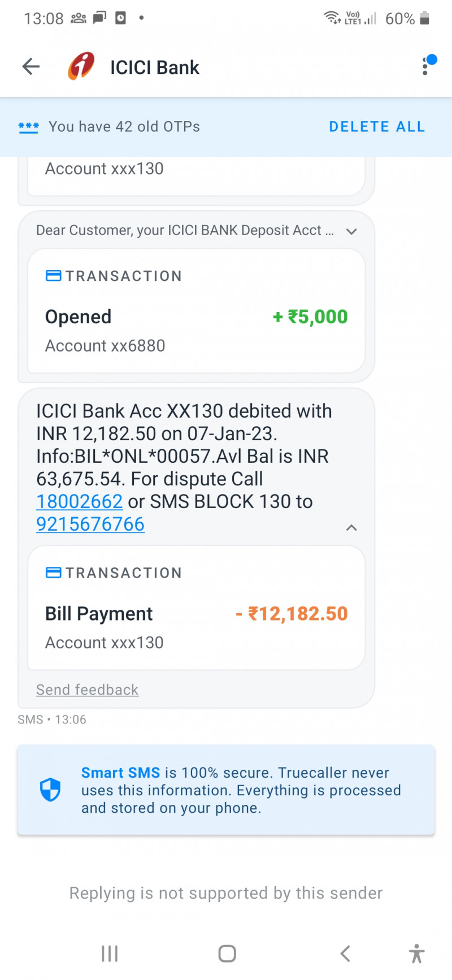This screenshot has width=452, height=980.
Task: Tap card icon on Bill Payment transaction
Action: pyautogui.click(x=53, y=573)
